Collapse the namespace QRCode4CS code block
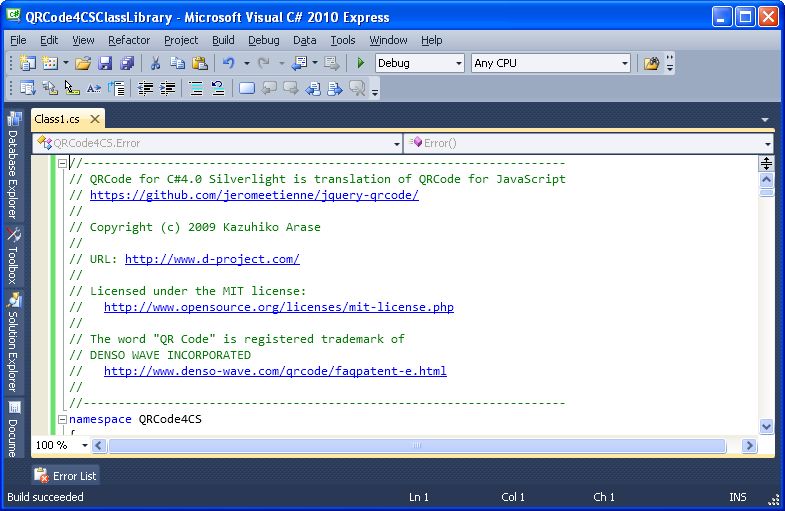This screenshot has height=511, width=785. click(62, 419)
